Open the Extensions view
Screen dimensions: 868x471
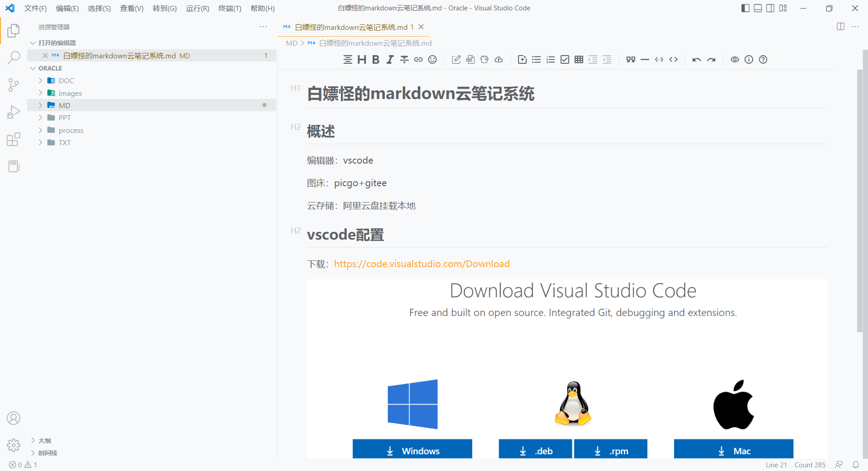[14, 139]
